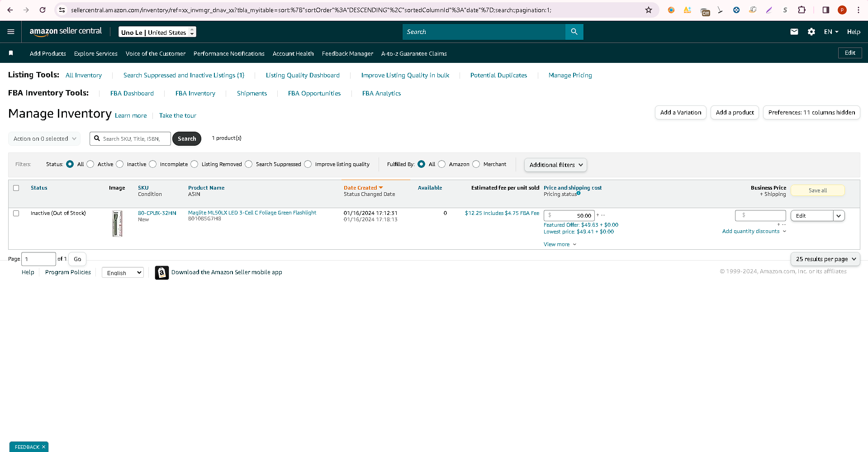Focus the Search SKU, Title, ISBN field
Image resolution: width=868 pixels, height=452 pixels.
(x=130, y=139)
